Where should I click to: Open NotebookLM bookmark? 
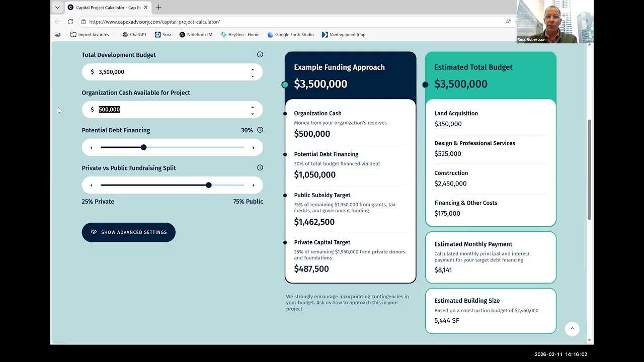tap(196, 35)
